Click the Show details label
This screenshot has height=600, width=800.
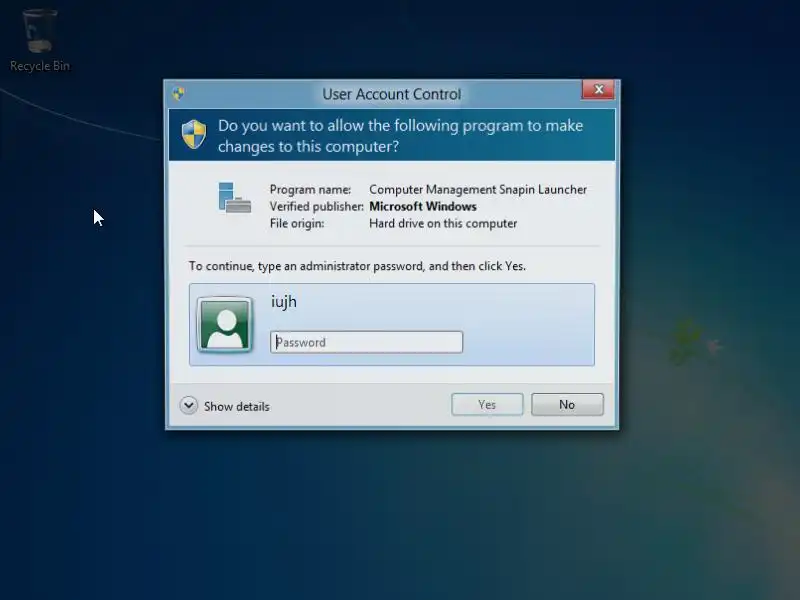click(237, 407)
